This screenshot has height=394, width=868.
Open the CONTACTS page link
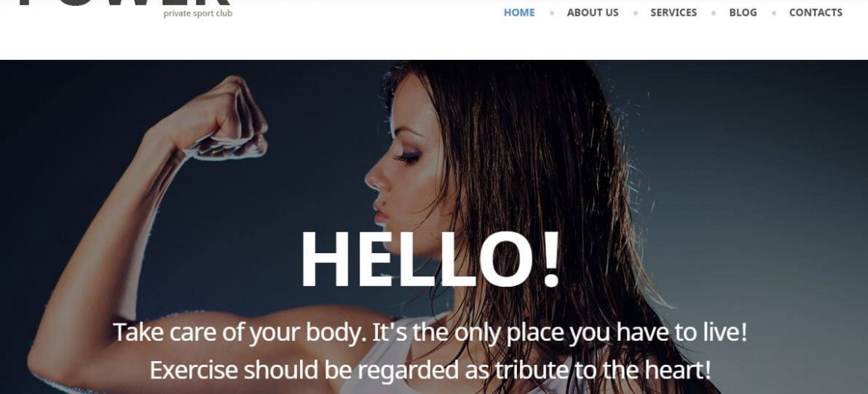point(816,12)
